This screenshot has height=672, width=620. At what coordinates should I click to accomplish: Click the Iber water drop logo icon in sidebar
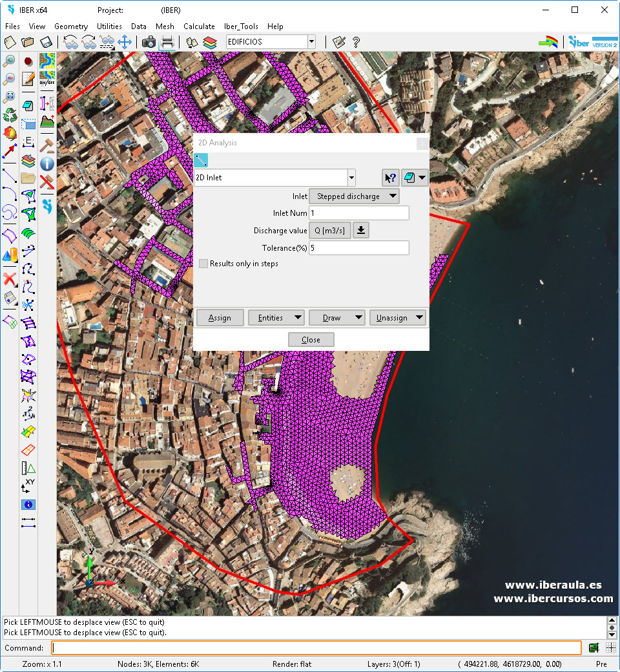(46, 206)
